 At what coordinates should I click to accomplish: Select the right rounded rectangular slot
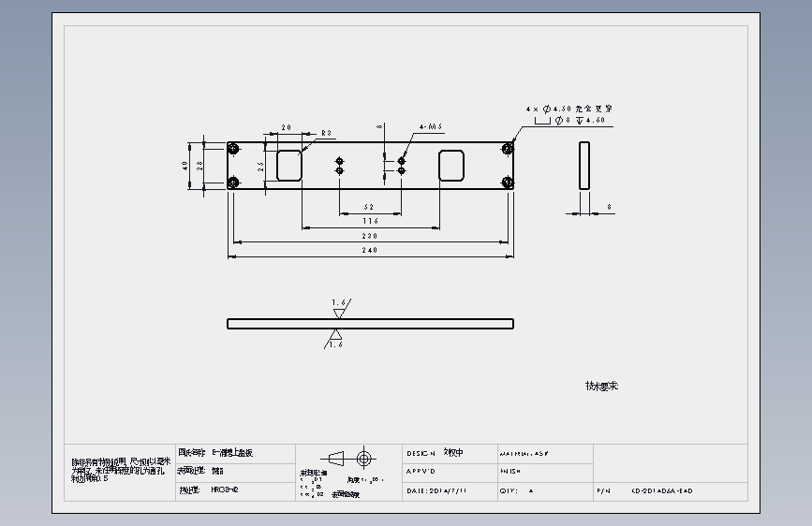pyautogui.click(x=451, y=166)
